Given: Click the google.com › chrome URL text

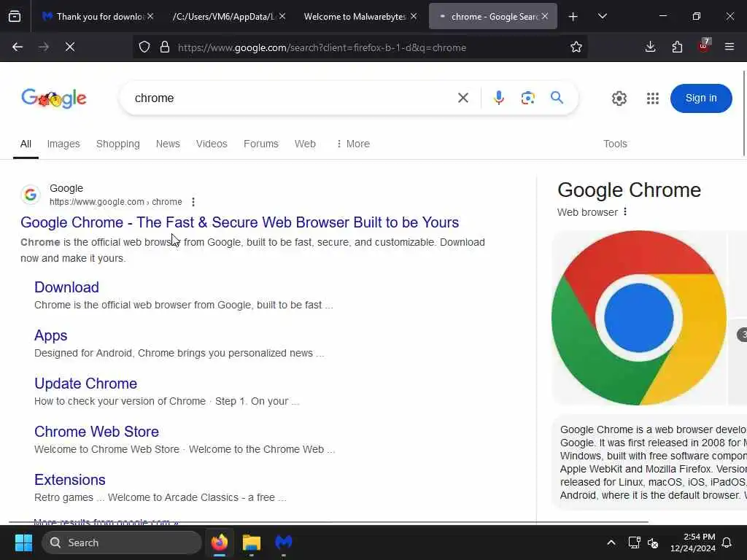Looking at the screenshot, I should coord(116,202).
